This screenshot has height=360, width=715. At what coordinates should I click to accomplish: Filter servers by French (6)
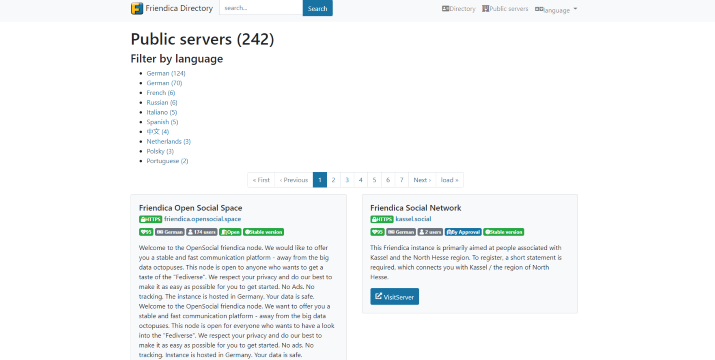pos(161,93)
